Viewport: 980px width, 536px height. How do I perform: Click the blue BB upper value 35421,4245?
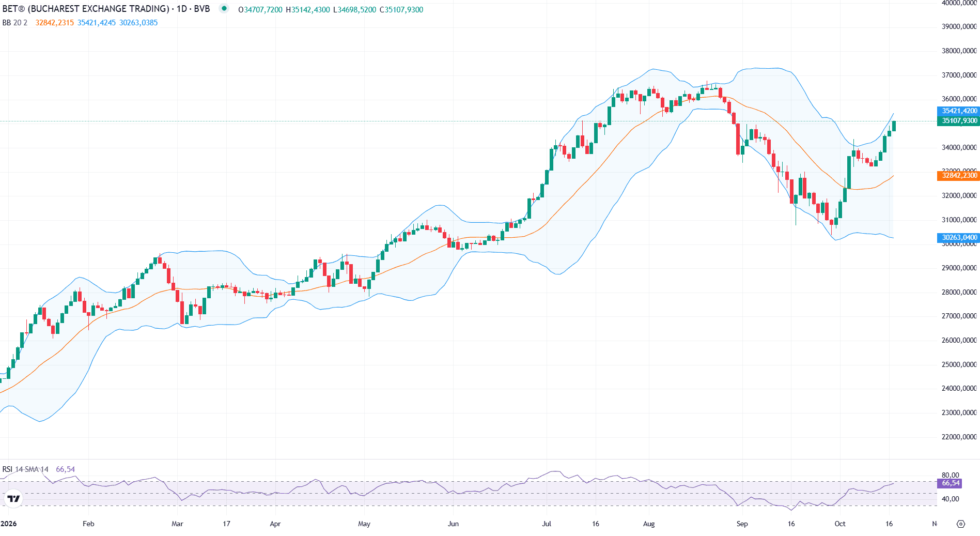[97, 23]
